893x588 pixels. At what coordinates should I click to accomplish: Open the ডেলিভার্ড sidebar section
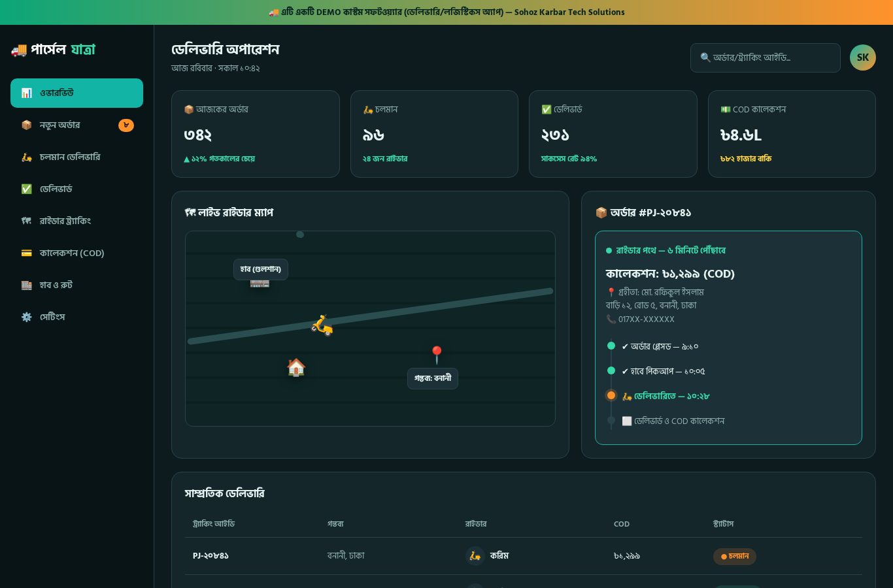[76, 189]
